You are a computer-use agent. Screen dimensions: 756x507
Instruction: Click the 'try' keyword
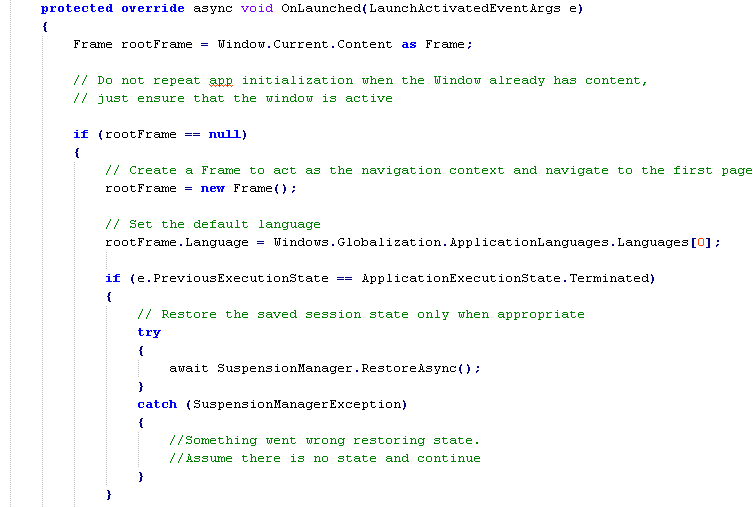[x=149, y=333]
